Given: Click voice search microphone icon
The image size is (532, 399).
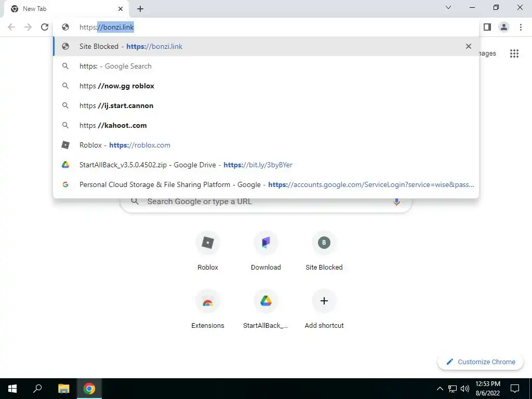Looking at the screenshot, I should coord(396,202).
